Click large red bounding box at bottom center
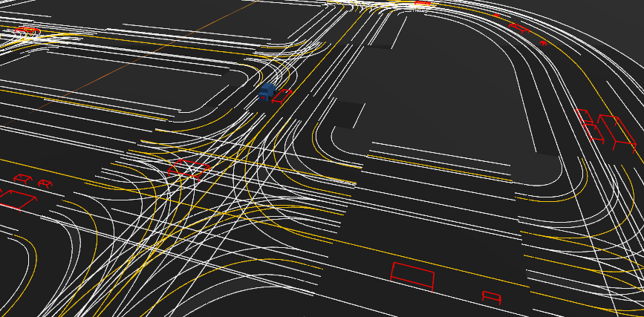 (x=412, y=275)
